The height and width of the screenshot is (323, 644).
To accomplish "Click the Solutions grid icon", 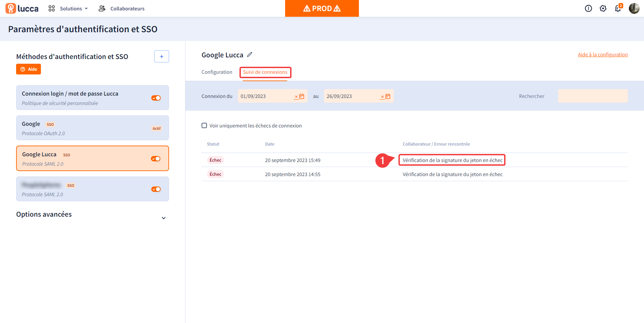I will (52, 8).
